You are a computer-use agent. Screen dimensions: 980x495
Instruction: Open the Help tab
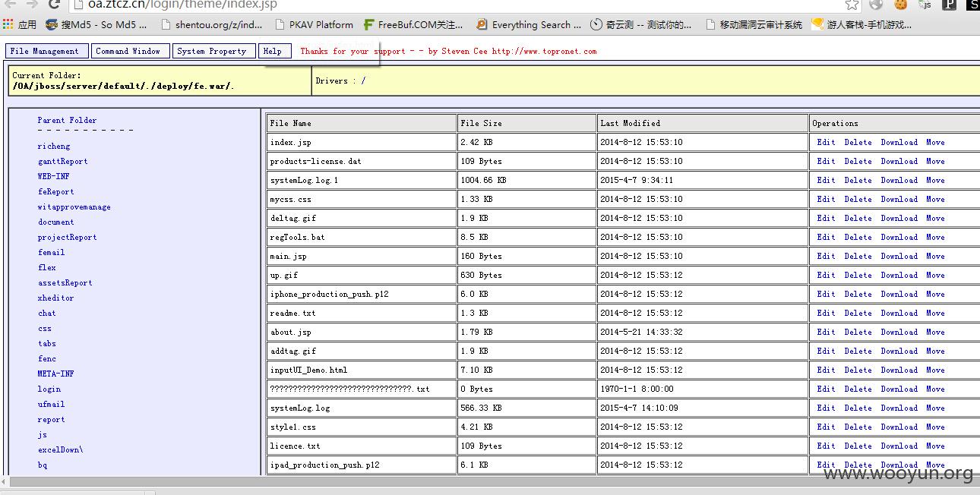click(x=273, y=51)
